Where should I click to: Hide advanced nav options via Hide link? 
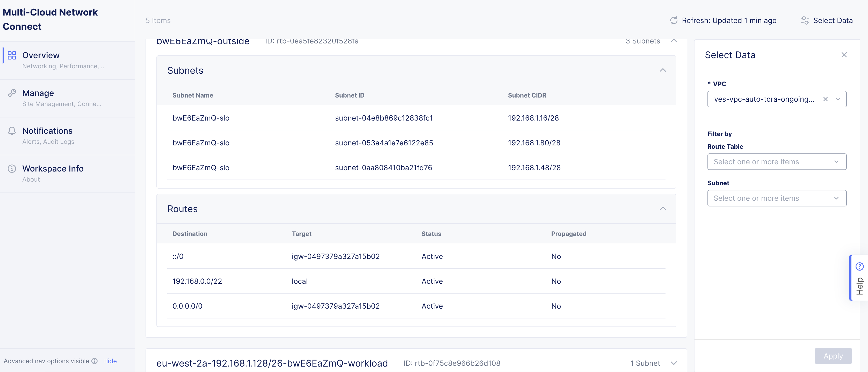110,361
